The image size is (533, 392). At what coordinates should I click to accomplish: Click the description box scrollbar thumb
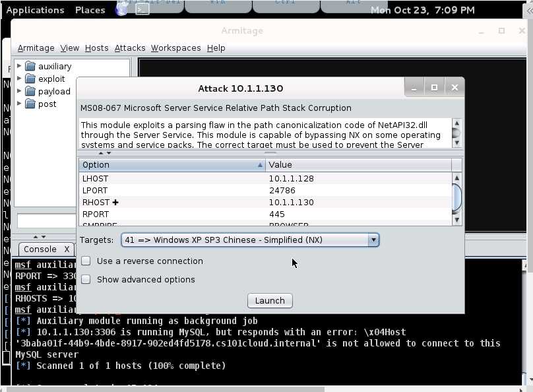point(457,133)
